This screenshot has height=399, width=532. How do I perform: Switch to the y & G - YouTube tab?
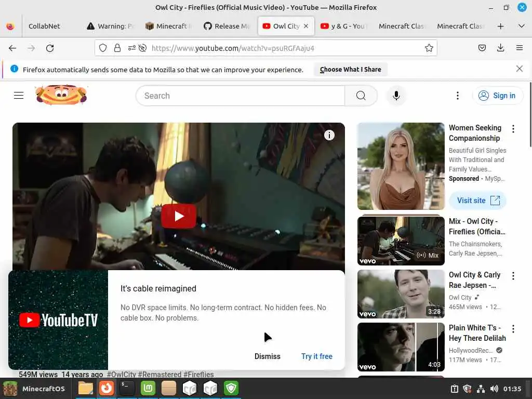tap(344, 26)
